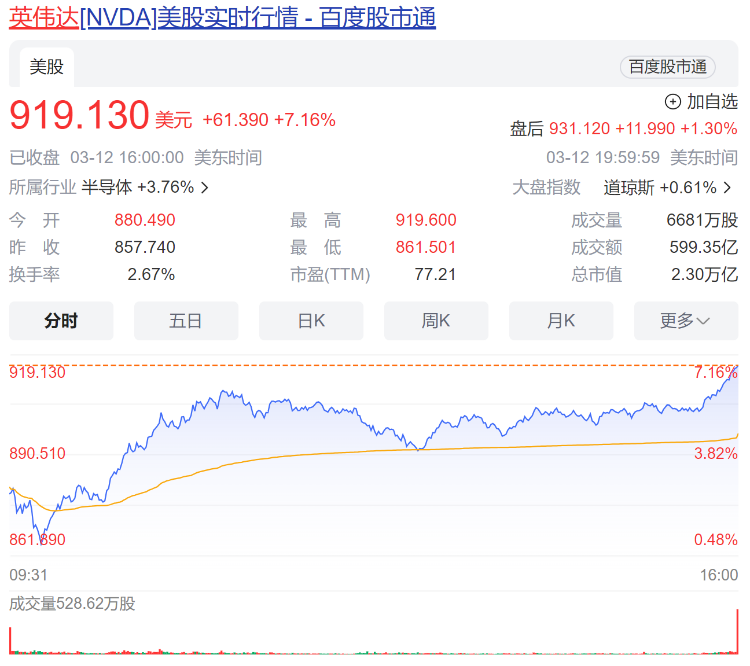Expand the chevron after 半导体 +3.76%
Screen dimensions: 750x666
[205, 188]
